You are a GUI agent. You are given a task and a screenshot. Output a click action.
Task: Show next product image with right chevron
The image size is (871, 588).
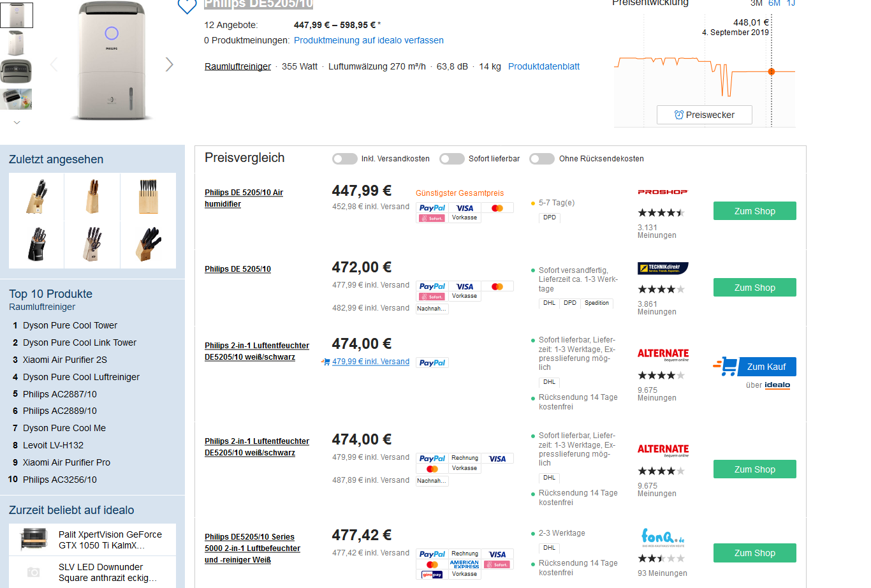click(x=169, y=64)
